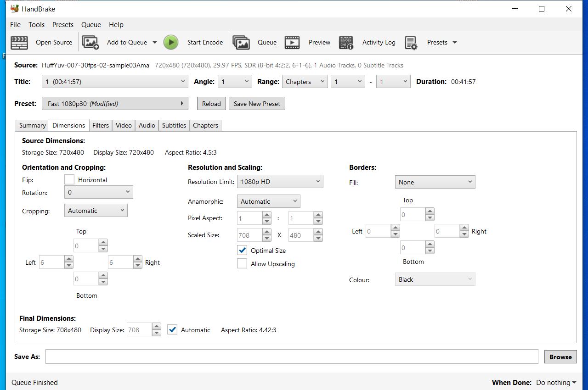
Task: Toggle the Flip Horizontal checkbox
Action: [69, 179]
